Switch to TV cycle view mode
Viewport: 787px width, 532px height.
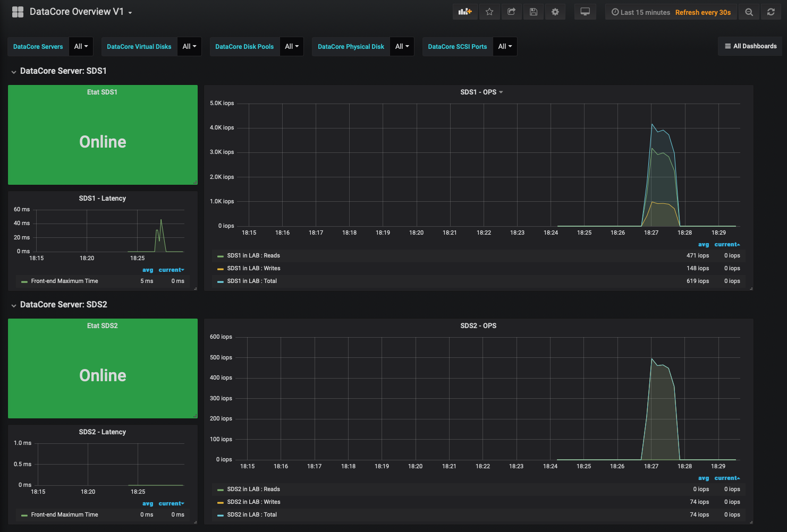coord(585,12)
